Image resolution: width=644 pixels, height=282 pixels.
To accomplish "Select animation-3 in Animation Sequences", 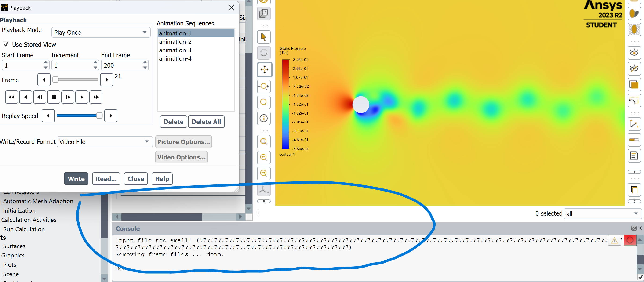I will tap(175, 50).
